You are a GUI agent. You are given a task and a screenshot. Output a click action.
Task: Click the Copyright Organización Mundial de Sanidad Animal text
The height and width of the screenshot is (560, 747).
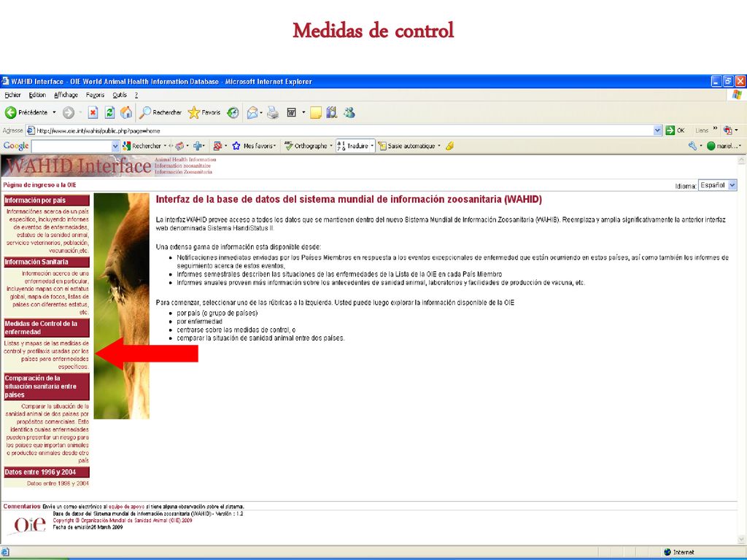pos(123,521)
